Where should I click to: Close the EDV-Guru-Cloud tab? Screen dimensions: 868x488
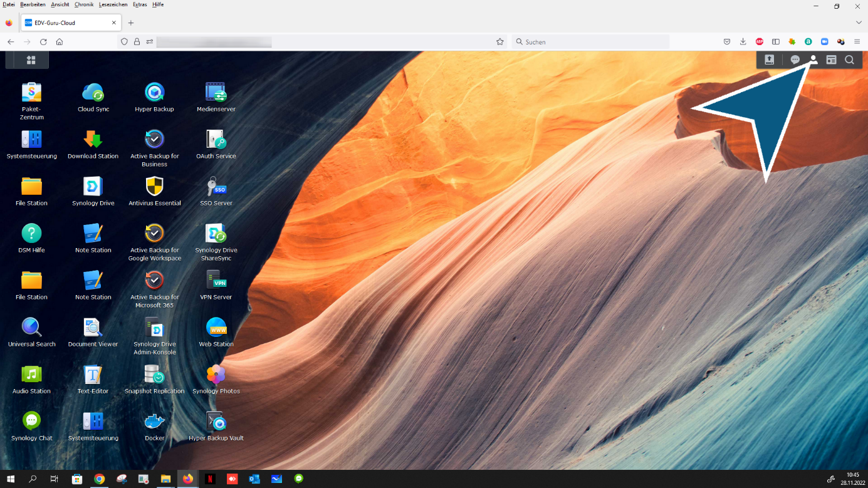113,23
